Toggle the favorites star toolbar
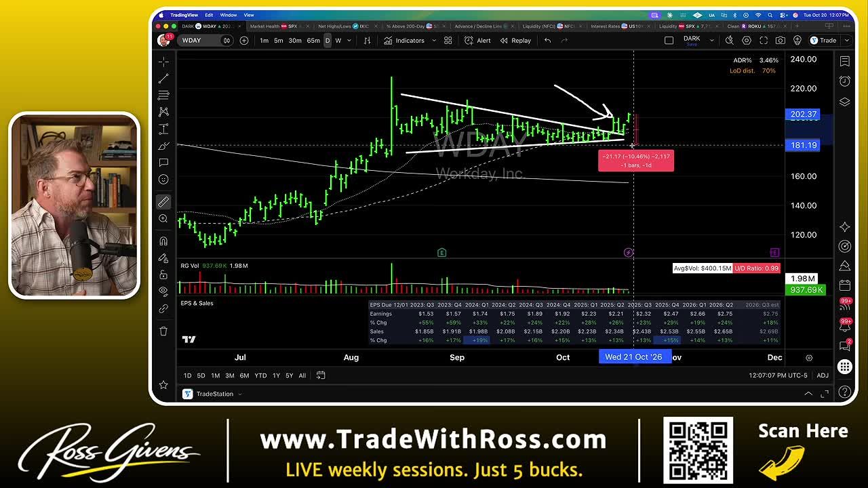 [163, 385]
